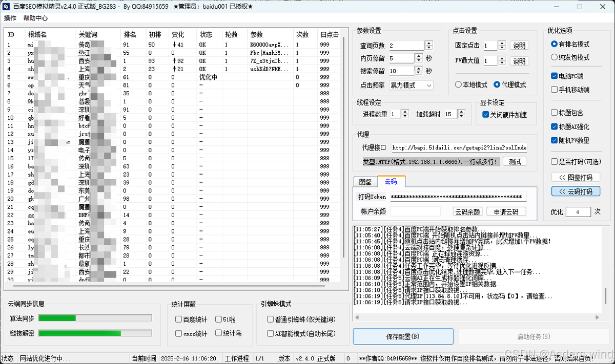615x364 pixels.
Task: Select 本地模式 radio button
Action: click(459, 84)
